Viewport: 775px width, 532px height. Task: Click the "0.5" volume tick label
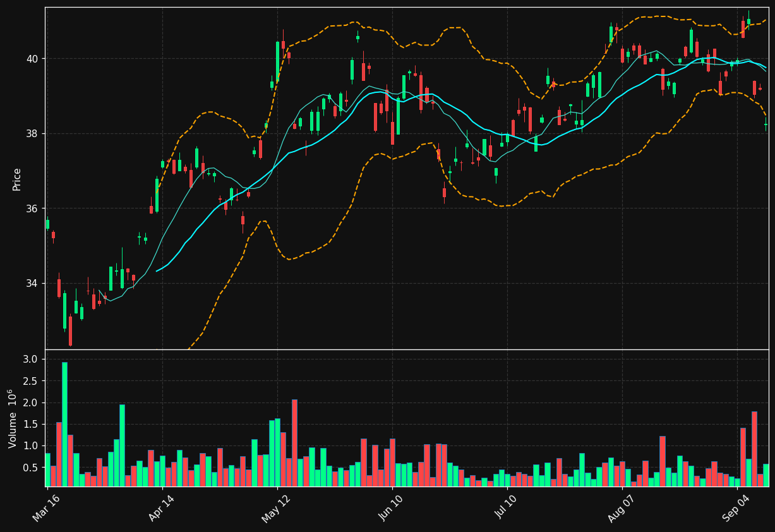tap(31, 468)
